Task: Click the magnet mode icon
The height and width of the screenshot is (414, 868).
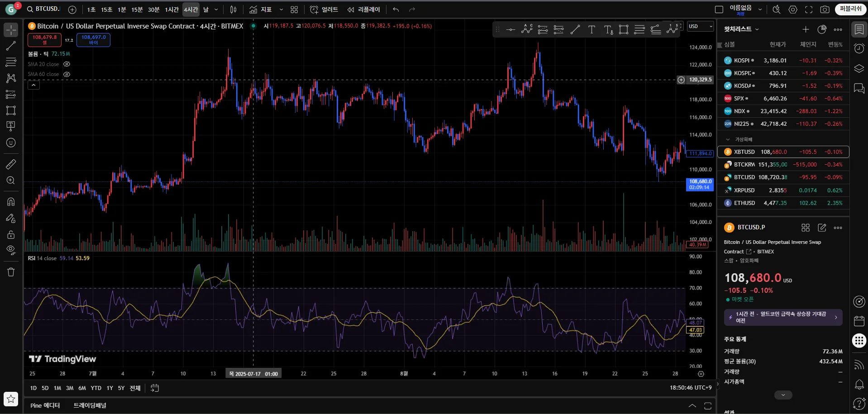Action: point(11,202)
